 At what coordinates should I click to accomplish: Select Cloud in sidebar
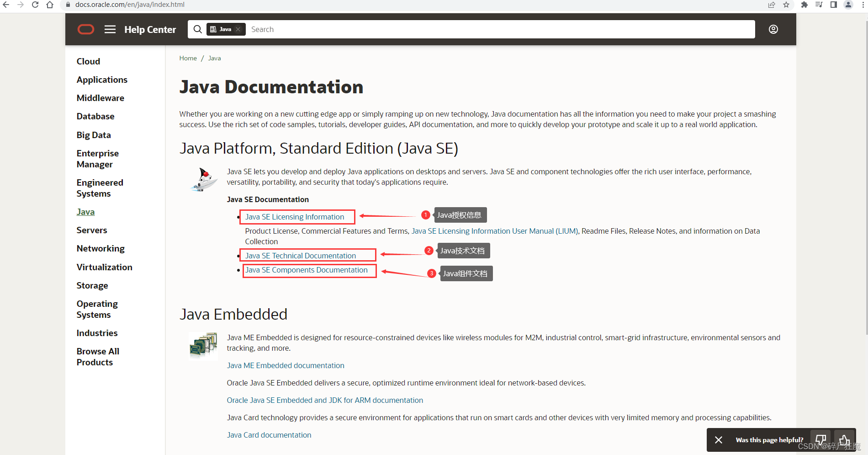(x=88, y=61)
